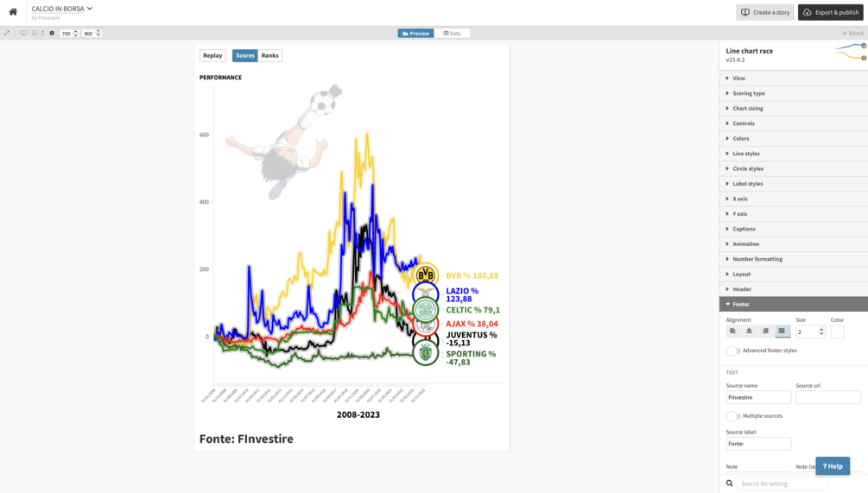
Task: Expand the Header section
Action: 794,289
